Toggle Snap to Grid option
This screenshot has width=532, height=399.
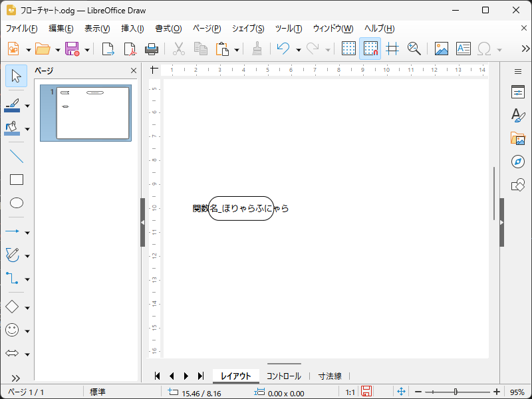[x=370, y=49]
